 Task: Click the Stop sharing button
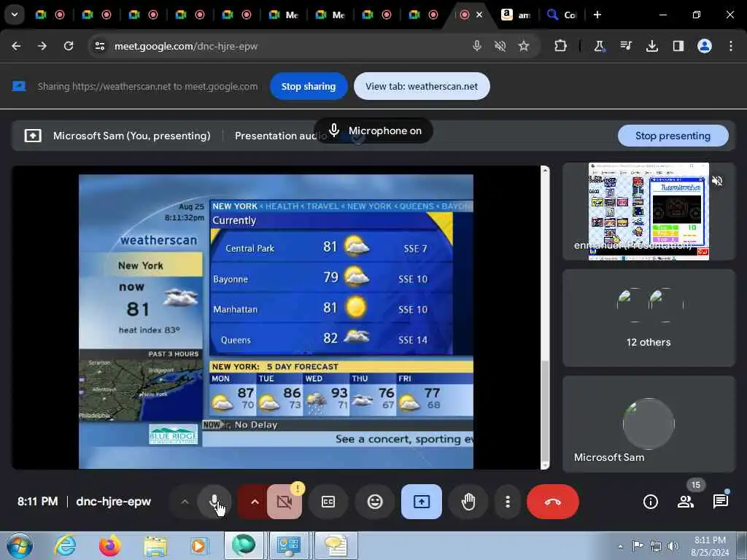point(309,86)
